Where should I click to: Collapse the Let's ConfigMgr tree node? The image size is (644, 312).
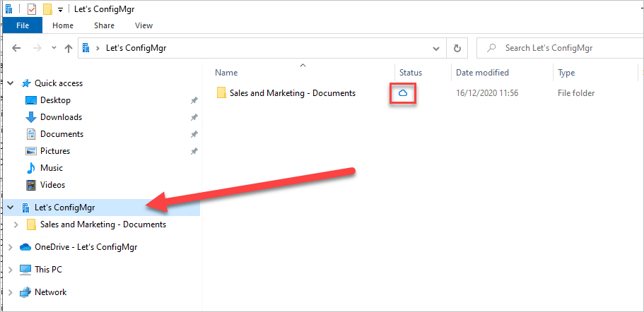[x=11, y=208]
